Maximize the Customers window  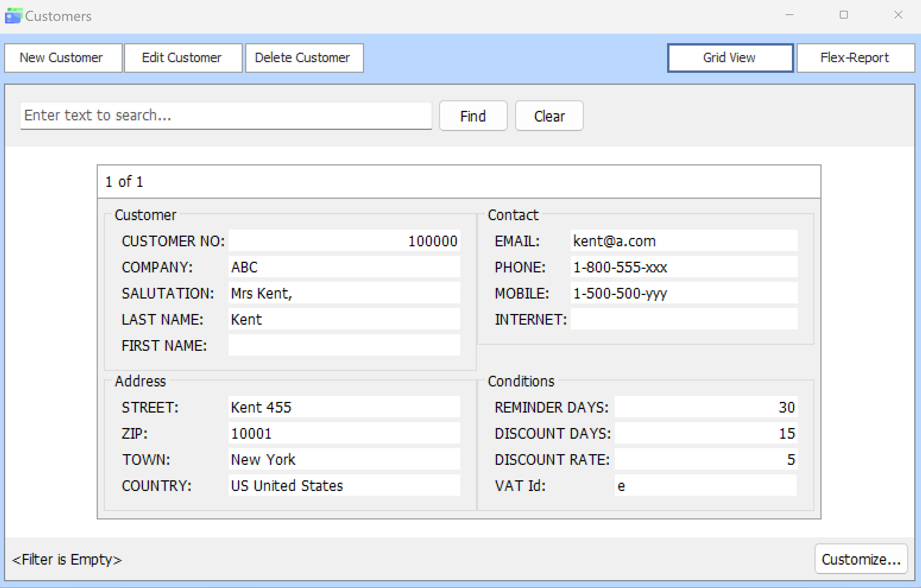point(843,15)
